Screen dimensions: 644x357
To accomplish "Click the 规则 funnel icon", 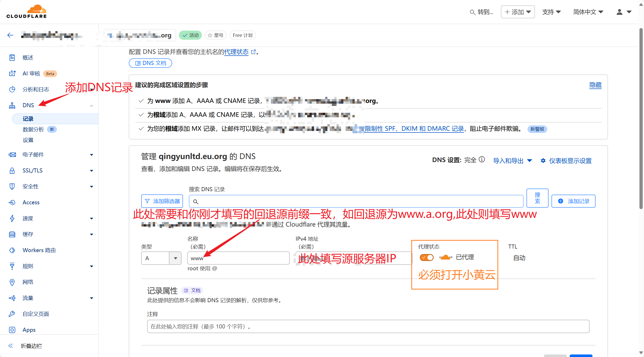I will [x=12, y=266].
